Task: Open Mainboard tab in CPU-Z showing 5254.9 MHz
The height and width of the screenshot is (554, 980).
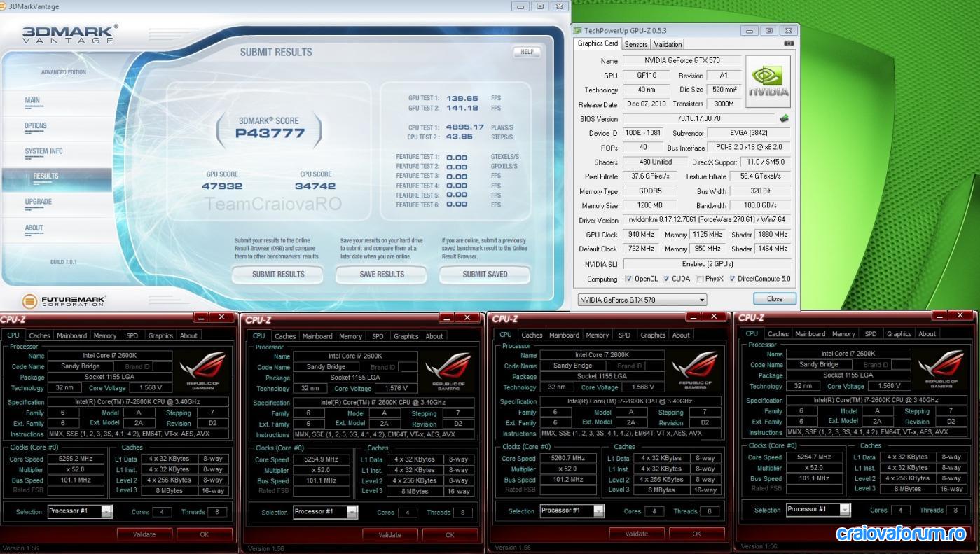Action: (317, 336)
